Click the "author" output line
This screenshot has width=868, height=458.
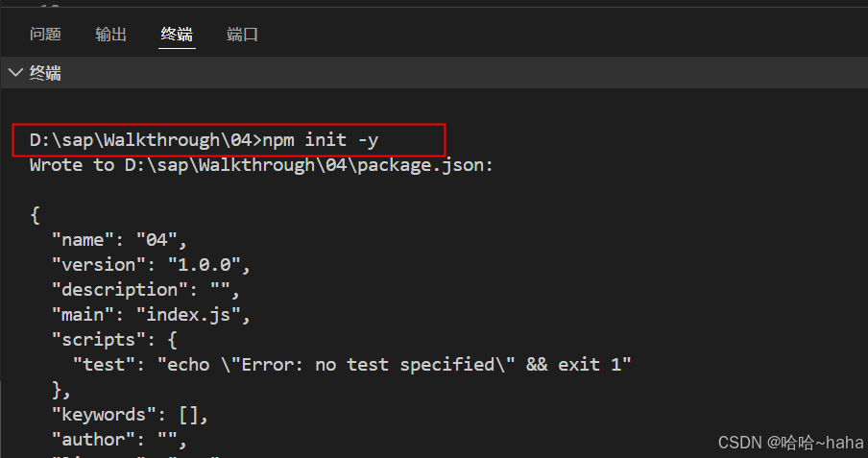(x=119, y=439)
